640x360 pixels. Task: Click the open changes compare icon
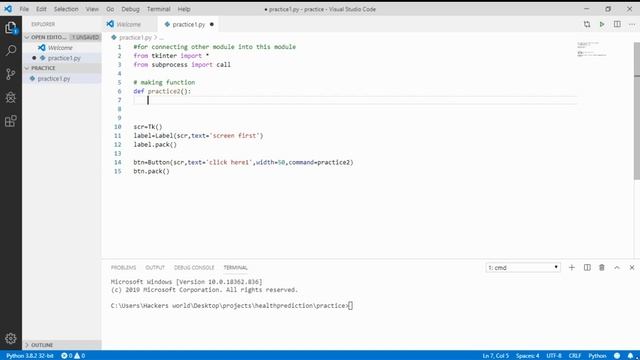(587, 24)
